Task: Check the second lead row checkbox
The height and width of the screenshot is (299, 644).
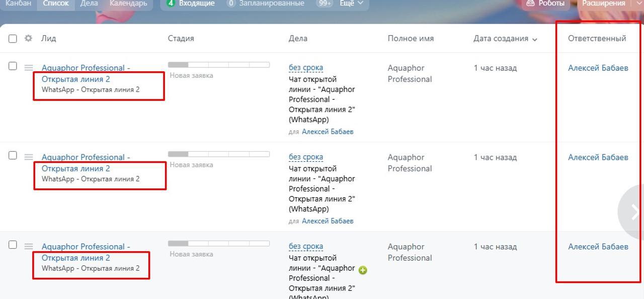Action: 13,155
